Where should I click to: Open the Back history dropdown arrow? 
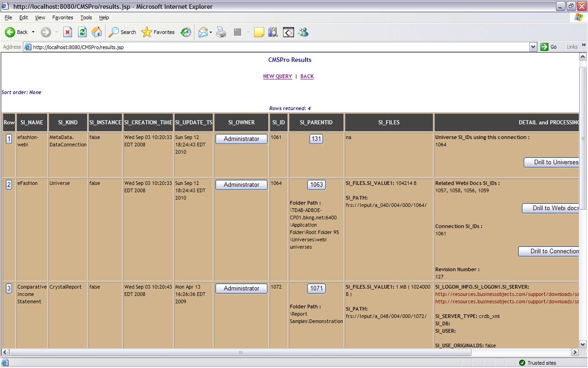[33, 32]
